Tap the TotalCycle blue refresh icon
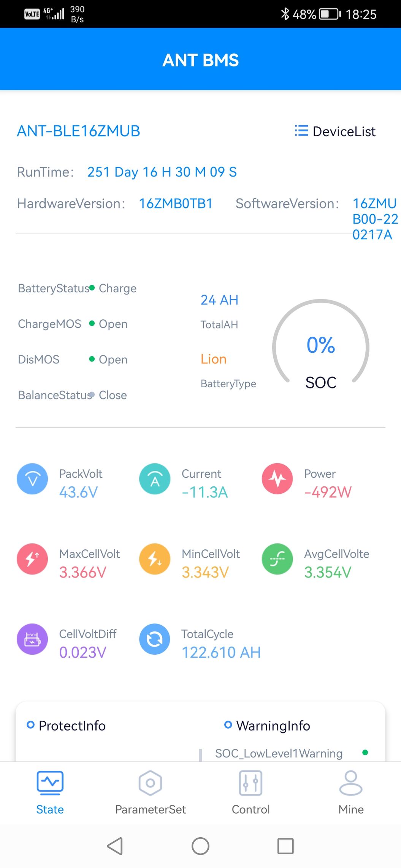Image resolution: width=401 pixels, height=868 pixels. (155, 639)
